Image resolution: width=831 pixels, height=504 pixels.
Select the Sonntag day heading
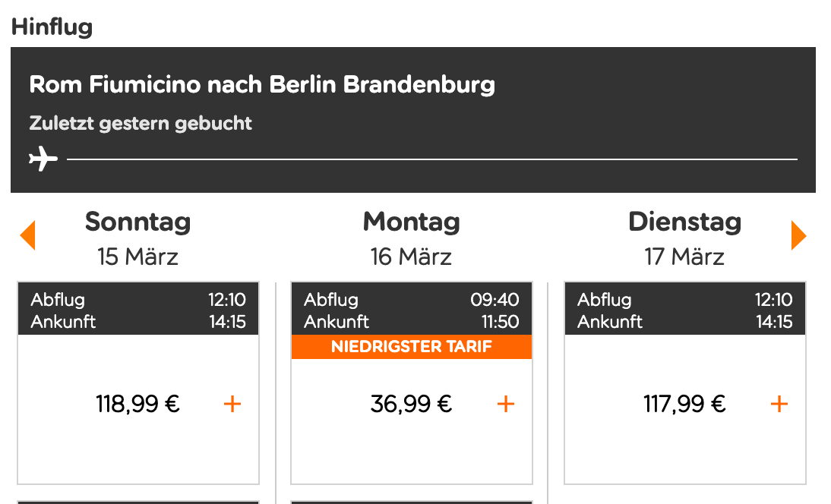(x=137, y=222)
